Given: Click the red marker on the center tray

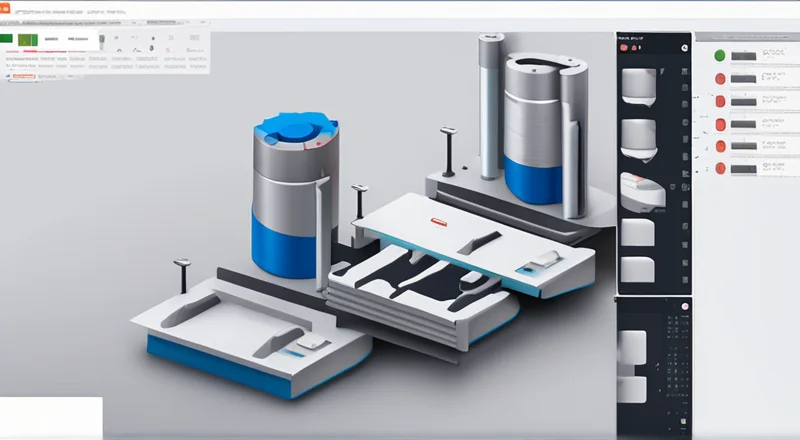Looking at the screenshot, I should (x=437, y=219).
